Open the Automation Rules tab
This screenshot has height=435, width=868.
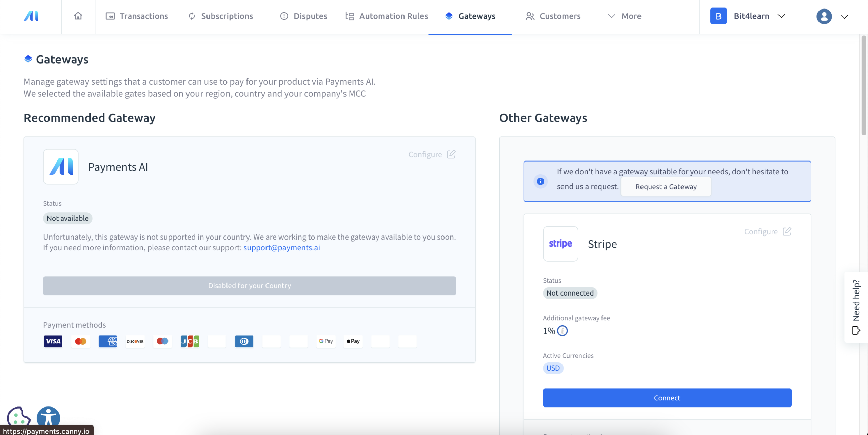pos(387,16)
